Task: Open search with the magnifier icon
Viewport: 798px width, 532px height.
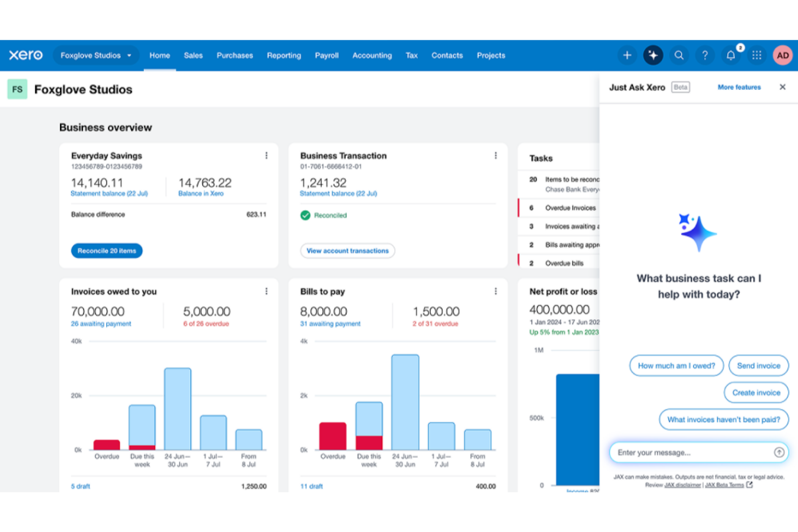Action: coord(679,55)
